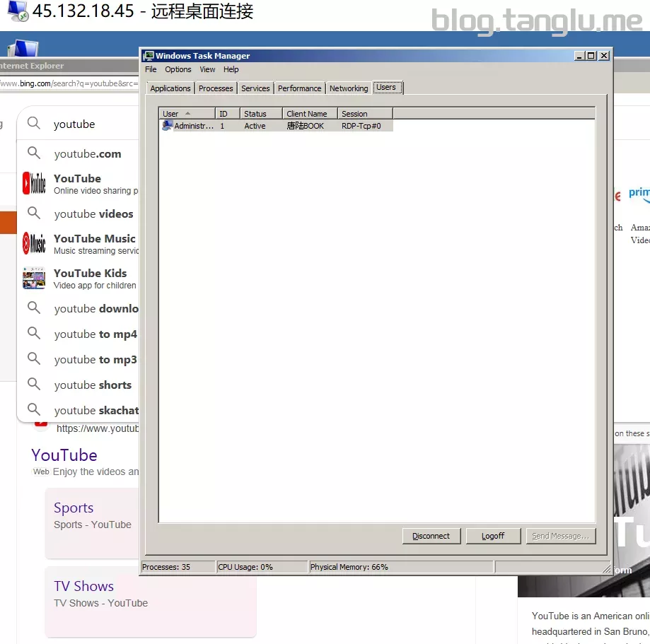Click magnifier icon next to 'youtube shorts'
This screenshot has height=644, width=650.
pyautogui.click(x=34, y=385)
